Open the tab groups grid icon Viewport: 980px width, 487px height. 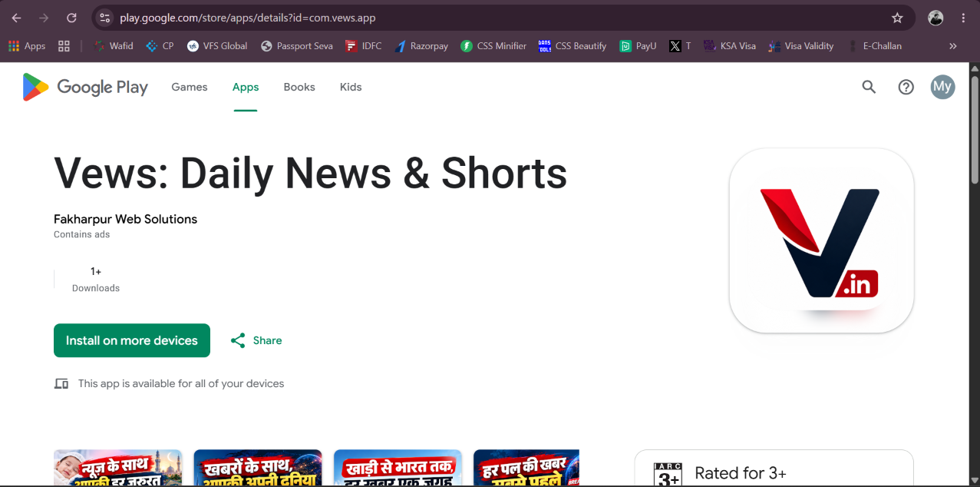(x=64, y=46)
